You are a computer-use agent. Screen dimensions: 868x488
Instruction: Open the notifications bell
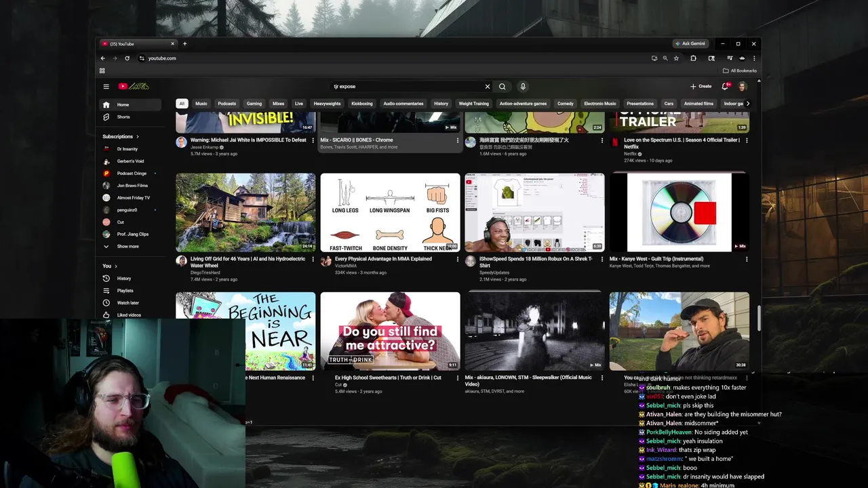[x=725, y=86]
